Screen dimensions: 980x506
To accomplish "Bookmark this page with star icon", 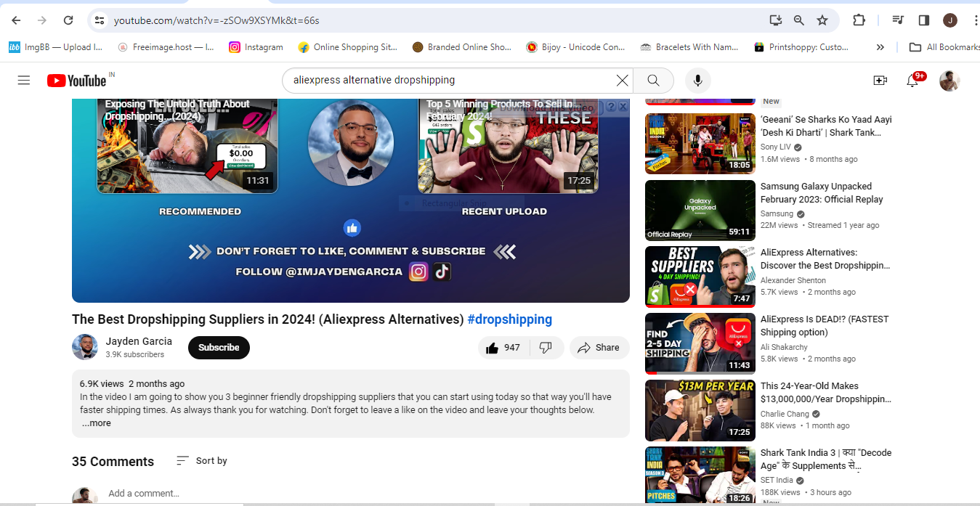I will coord(822,20).
